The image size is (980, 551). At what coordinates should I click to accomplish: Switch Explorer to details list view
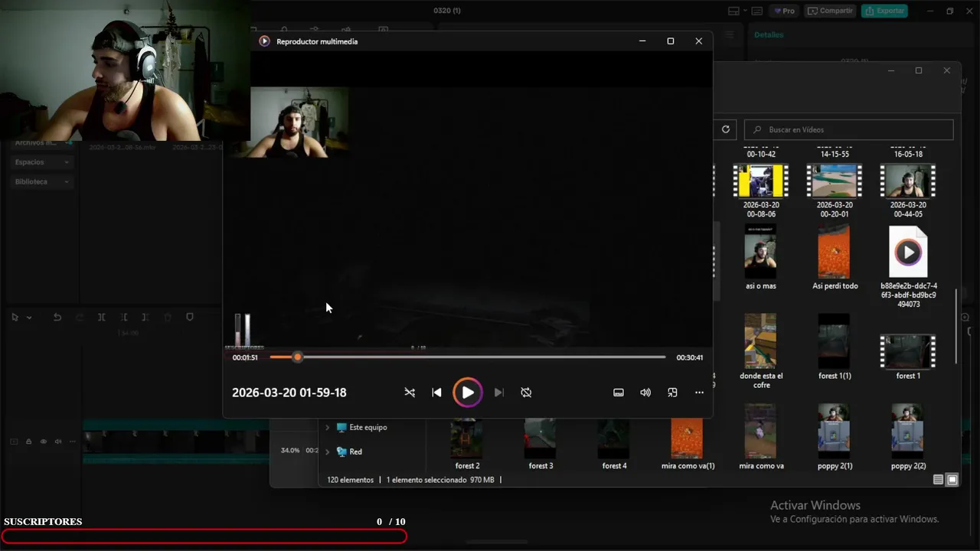point(938,480)
